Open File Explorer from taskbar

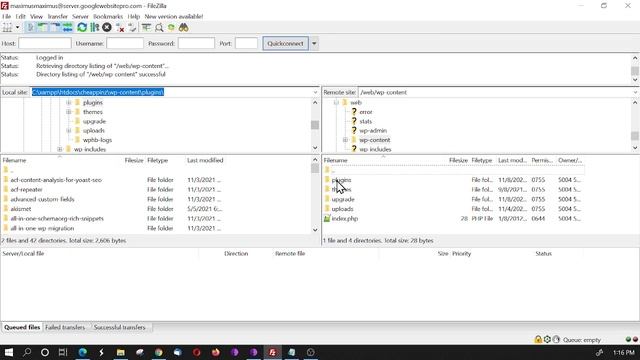(x=120, y=352)
